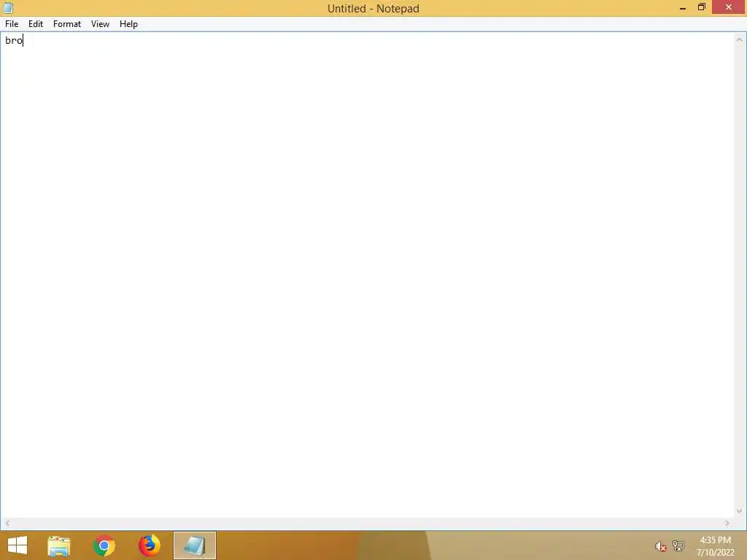
Task: Click the network tray icon
Action: (678, 546)
